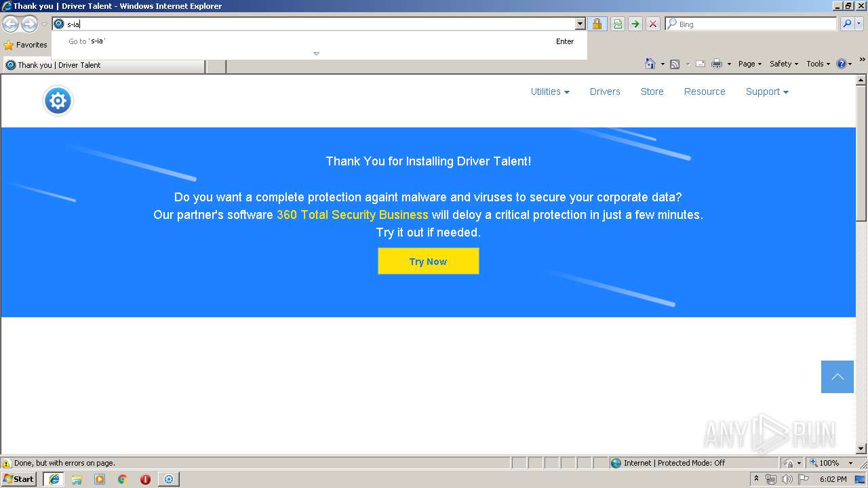Click the Windows Start button

coord(19,479)
